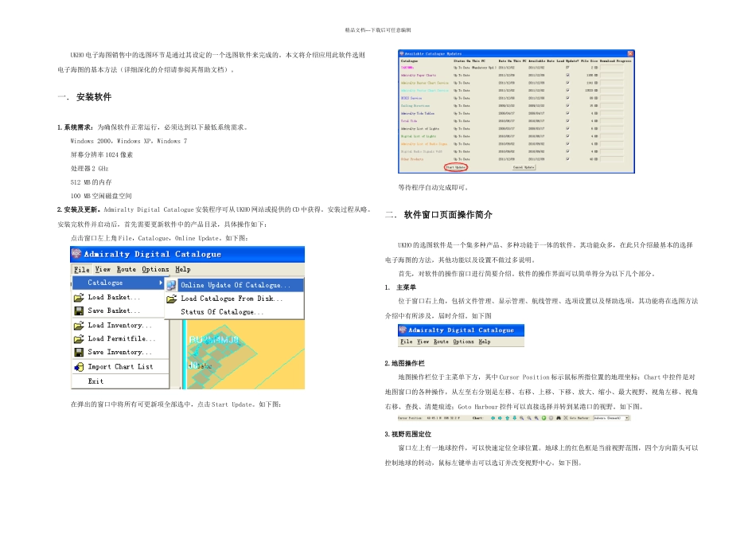This screenshot has width=756, height=535.
Task: Click the move down arrow on chart toolbar
Action: pos(514,418)
